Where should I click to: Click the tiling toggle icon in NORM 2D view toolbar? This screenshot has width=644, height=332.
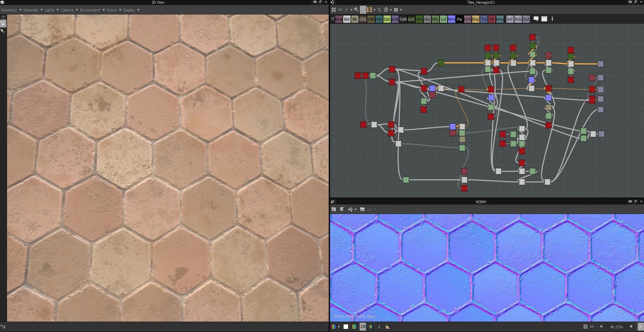coord(334,209)
